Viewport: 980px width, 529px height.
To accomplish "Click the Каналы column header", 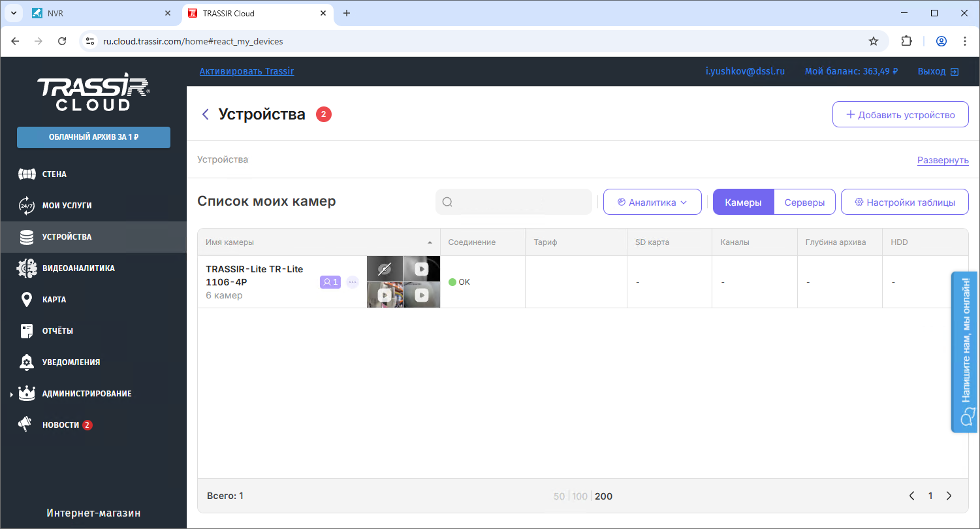I will (x=754, y=242).
